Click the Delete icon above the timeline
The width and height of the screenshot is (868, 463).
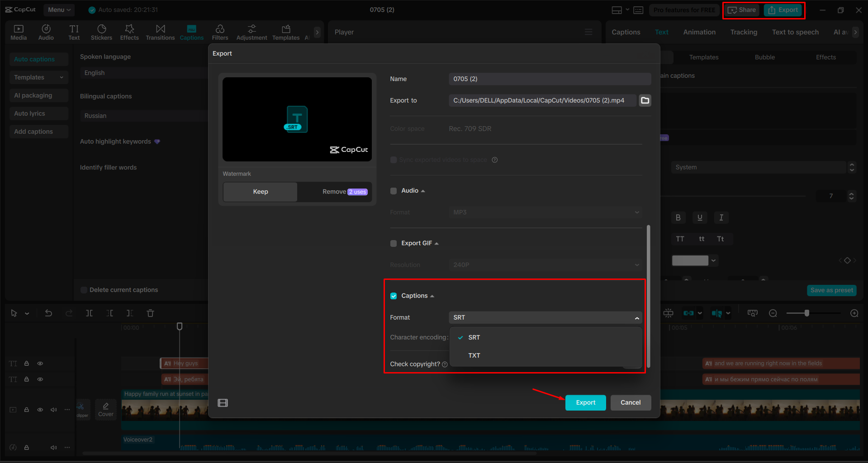pyautogui.click(x=150, y=313)
